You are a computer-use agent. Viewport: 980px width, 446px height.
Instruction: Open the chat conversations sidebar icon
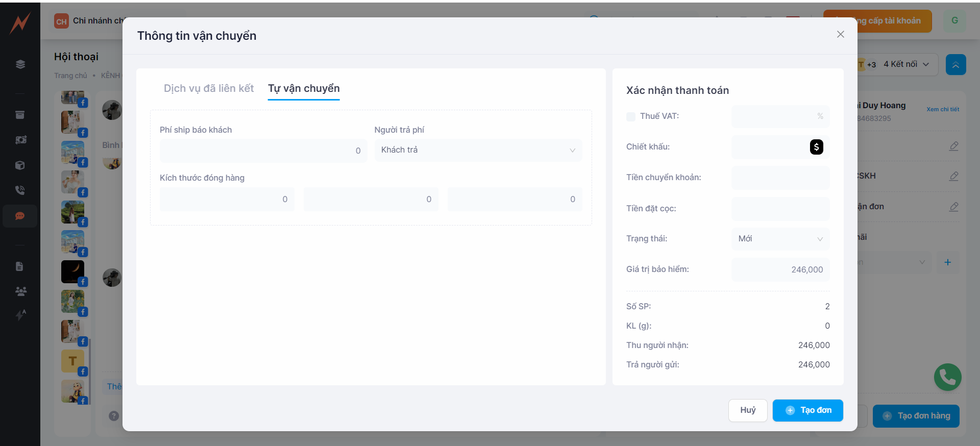pos(20,216)
